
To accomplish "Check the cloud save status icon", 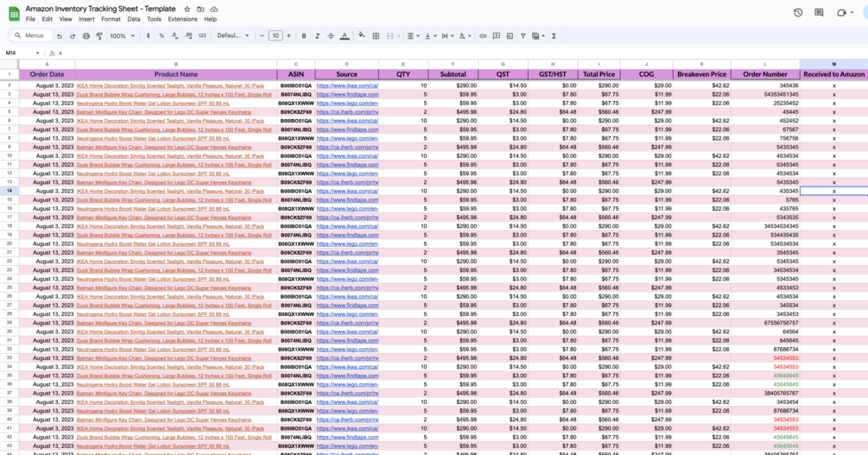I will click(214, 9).
